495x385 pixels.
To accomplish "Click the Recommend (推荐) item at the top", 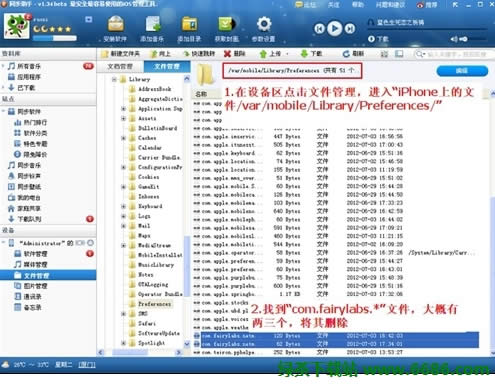I will point(427,5).
